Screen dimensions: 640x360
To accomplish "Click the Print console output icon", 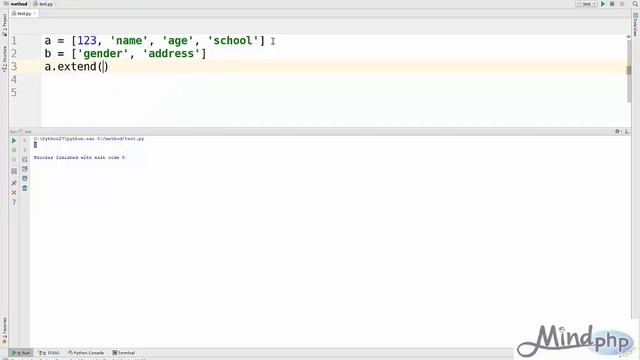I will tap(24, 178).
